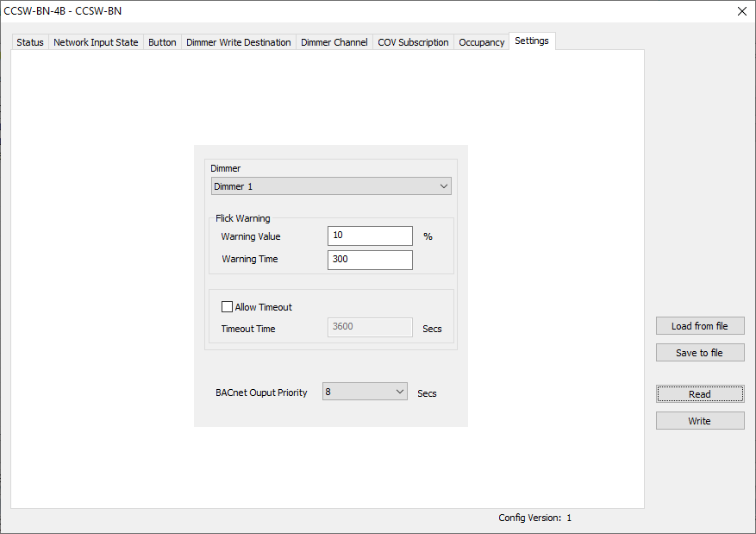
Task: Click the BACnet Ouput Priority label
Action: [x=261, y=393]
